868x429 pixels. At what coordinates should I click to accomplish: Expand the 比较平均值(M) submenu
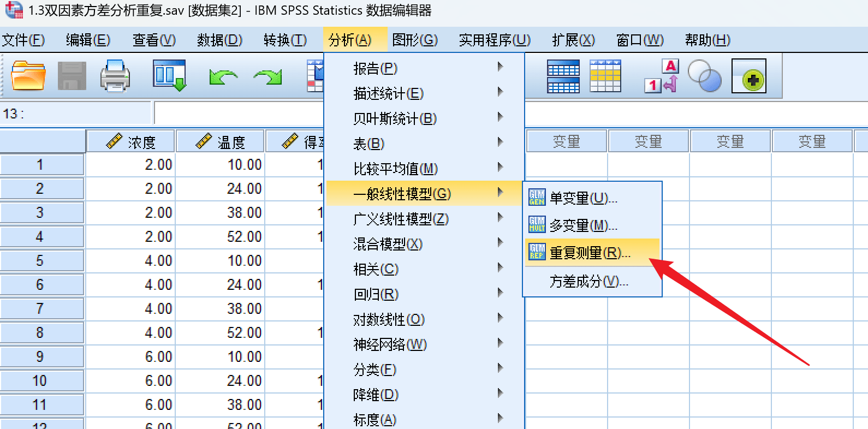[395, 169]
